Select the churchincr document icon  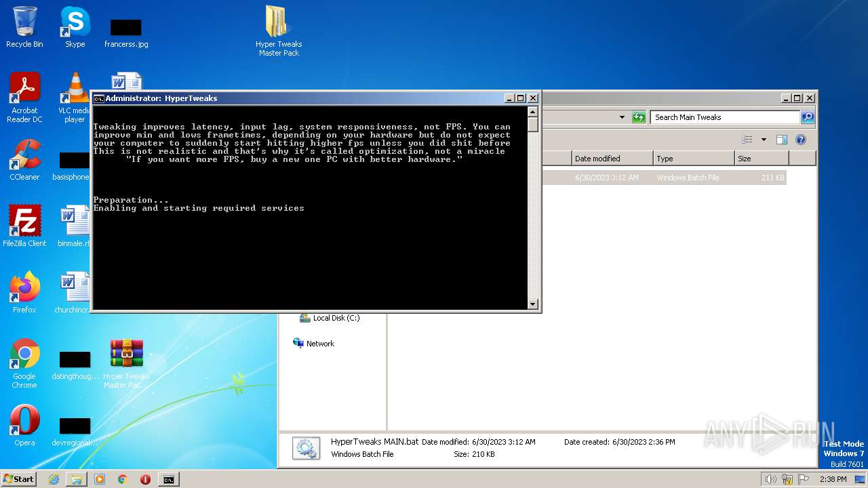(73, 292)
